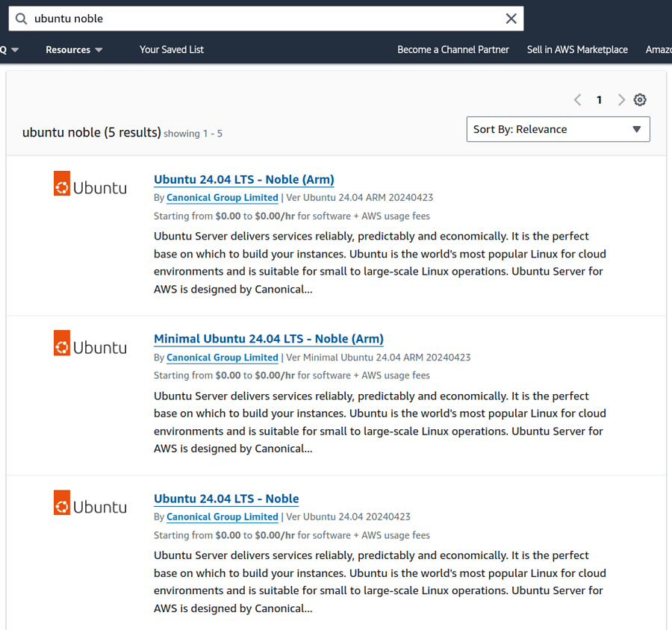Viewport: 672px width, 630px height.
Task: Click Sell in AWS Marketplace
Action: (x=577, y=49)
